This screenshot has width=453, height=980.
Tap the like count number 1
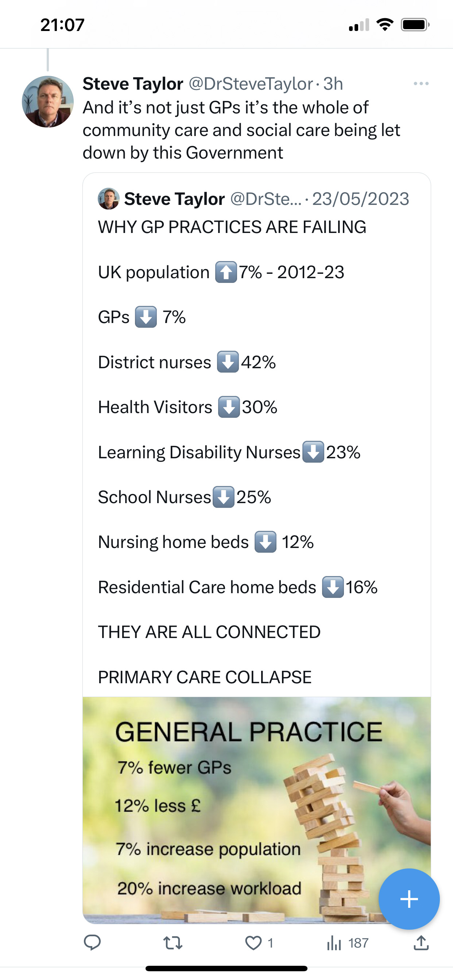(x=270, y=943)
